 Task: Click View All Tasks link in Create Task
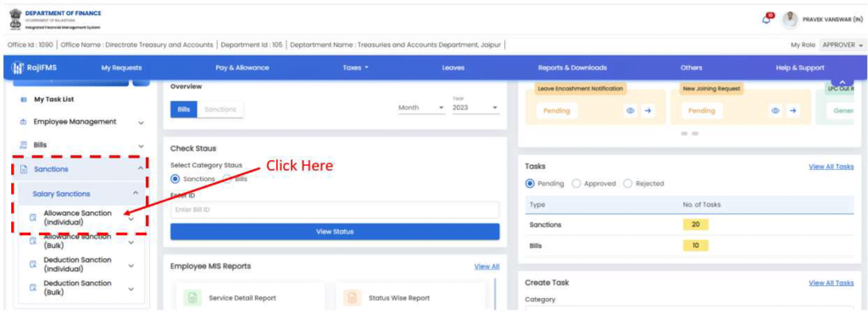click(831, 283)
